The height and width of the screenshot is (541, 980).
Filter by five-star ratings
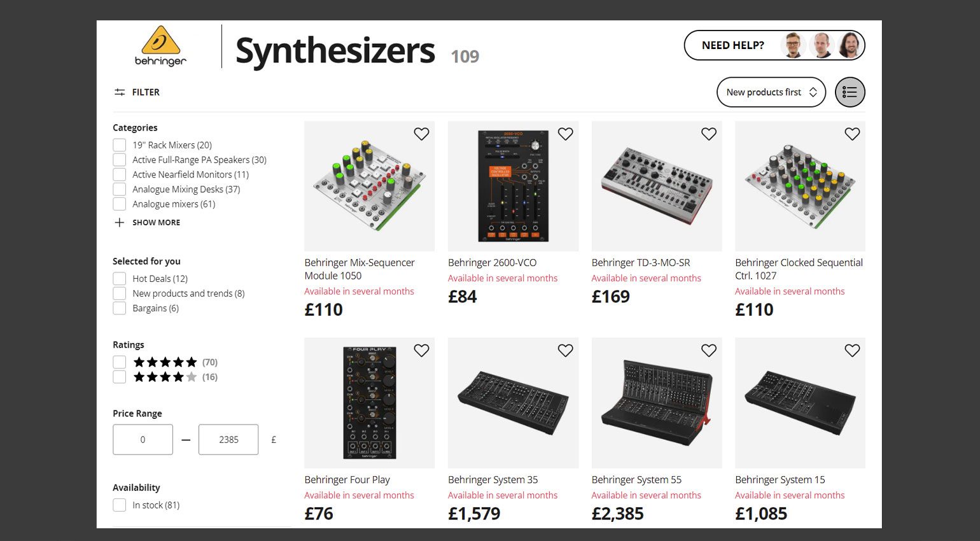click(119, 362)
